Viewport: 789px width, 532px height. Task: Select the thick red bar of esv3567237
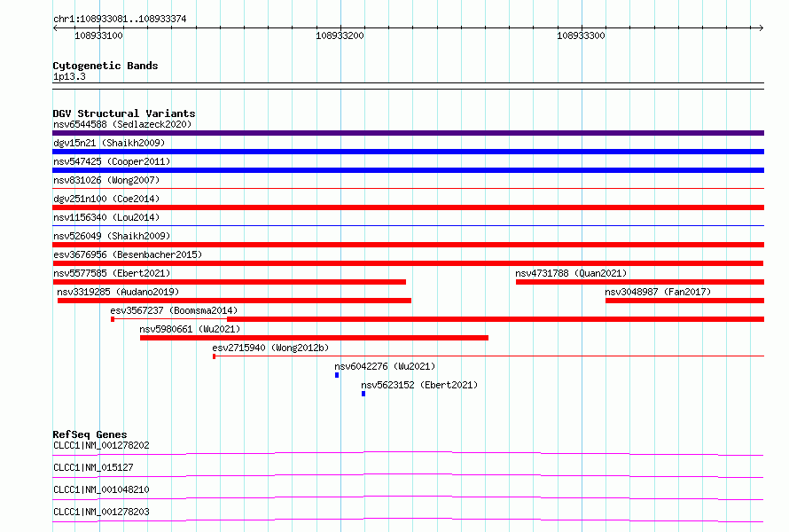click(x=496, y=319)
